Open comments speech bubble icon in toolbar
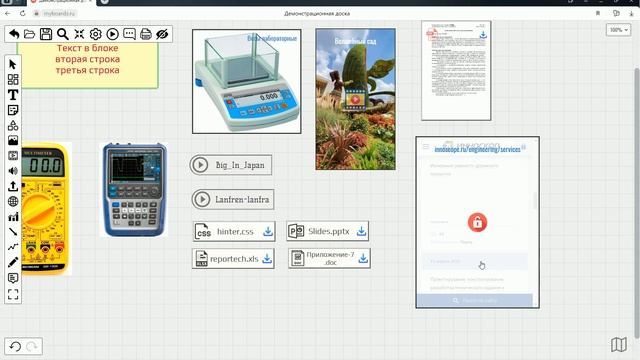640x360 pixels. [x=129, y=33]
